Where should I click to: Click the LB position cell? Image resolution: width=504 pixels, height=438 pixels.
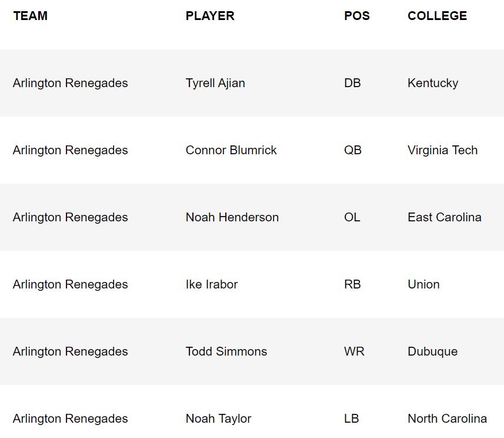pos(352,419)
